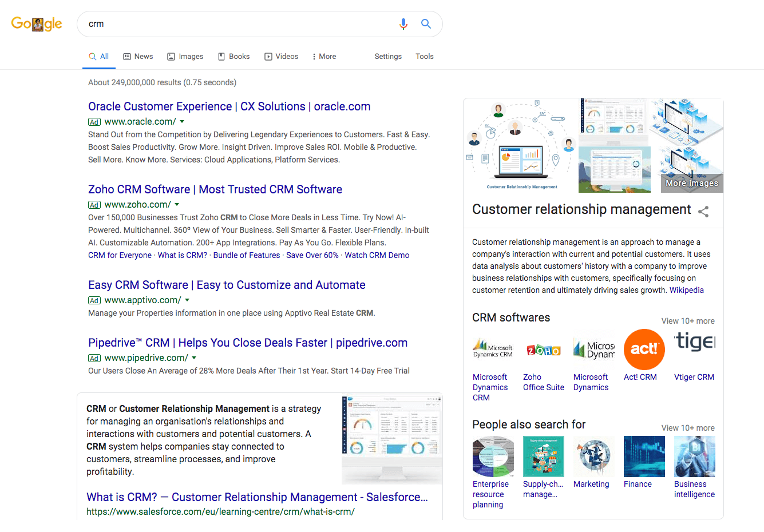Image resolution: width=764 pixels, height=532 pixels.
Task: Click the Vtiger CRM text label
Action: (694, 377)
